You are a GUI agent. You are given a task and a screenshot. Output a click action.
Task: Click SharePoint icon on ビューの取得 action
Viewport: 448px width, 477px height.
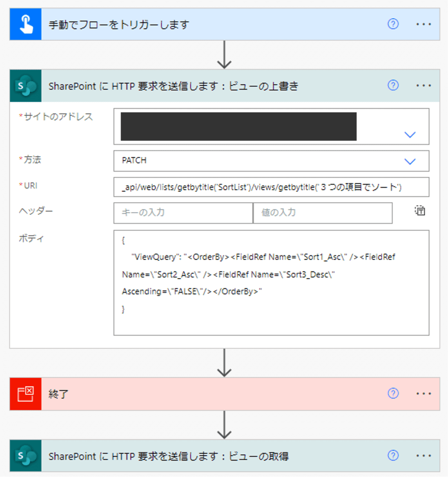click(x=25, y=456)
